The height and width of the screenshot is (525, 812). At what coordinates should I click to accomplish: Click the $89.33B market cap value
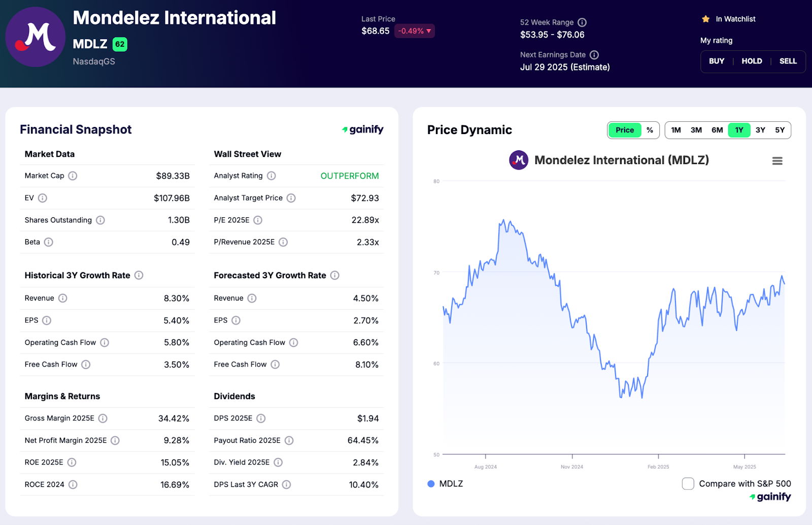(x=173, y=176)
